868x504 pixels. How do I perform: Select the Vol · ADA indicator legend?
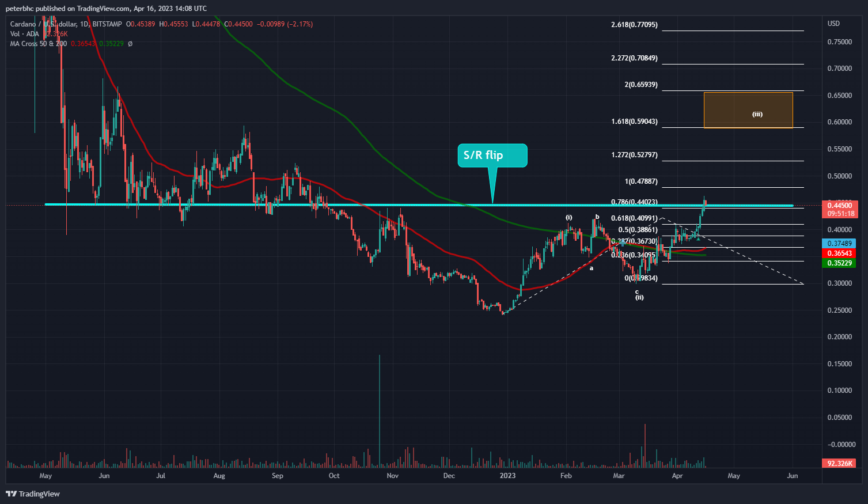pos(25,34)
